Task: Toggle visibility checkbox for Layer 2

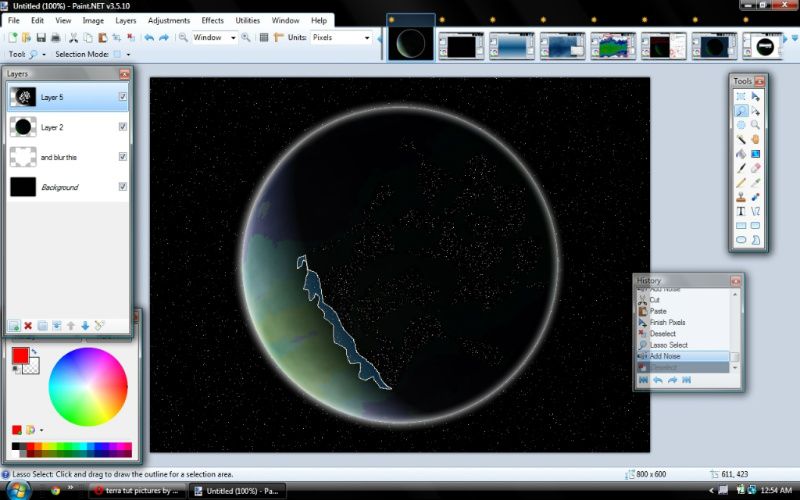Action: click(x=122, y=127)
